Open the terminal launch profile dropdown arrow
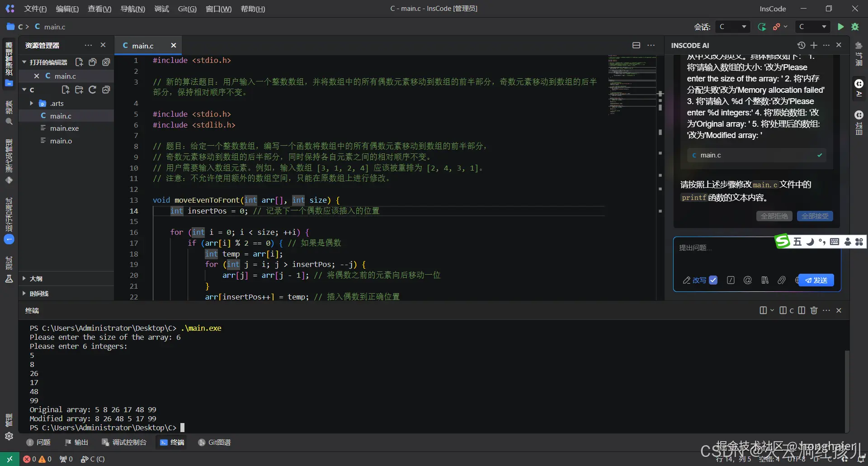Viewport: 868px width, 466px height. (772, 310)
